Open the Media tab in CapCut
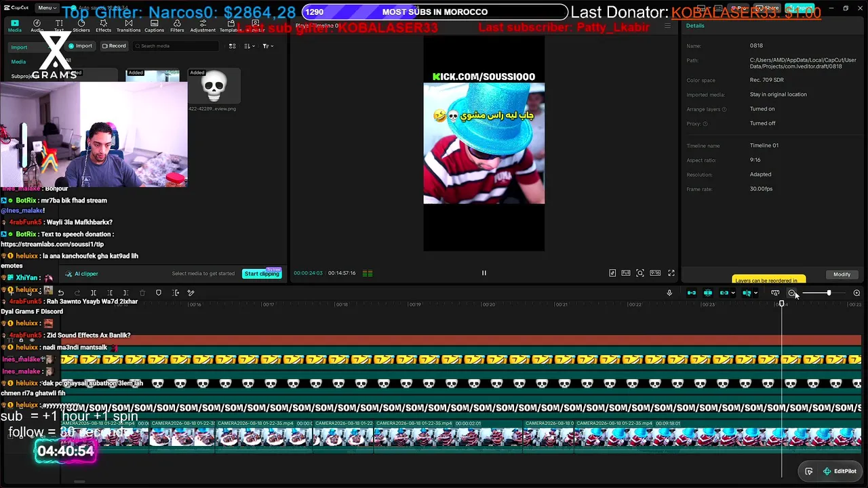868x488 pixels. pyautogui.click(x=14, y=26)
